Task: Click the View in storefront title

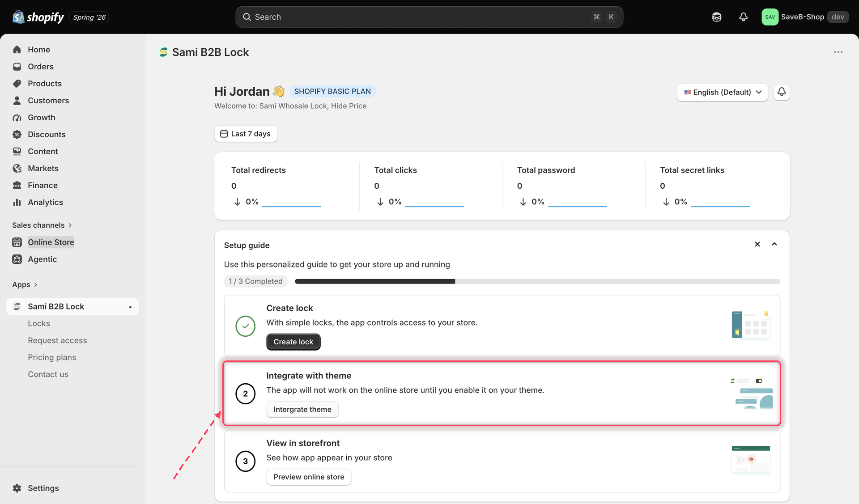Action: point(303,443)
